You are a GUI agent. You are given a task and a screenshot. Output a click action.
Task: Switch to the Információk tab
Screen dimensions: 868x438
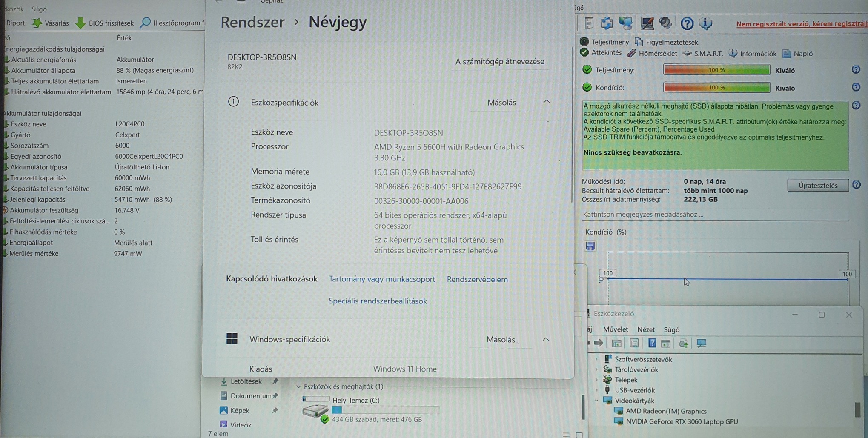coord(753,54)
